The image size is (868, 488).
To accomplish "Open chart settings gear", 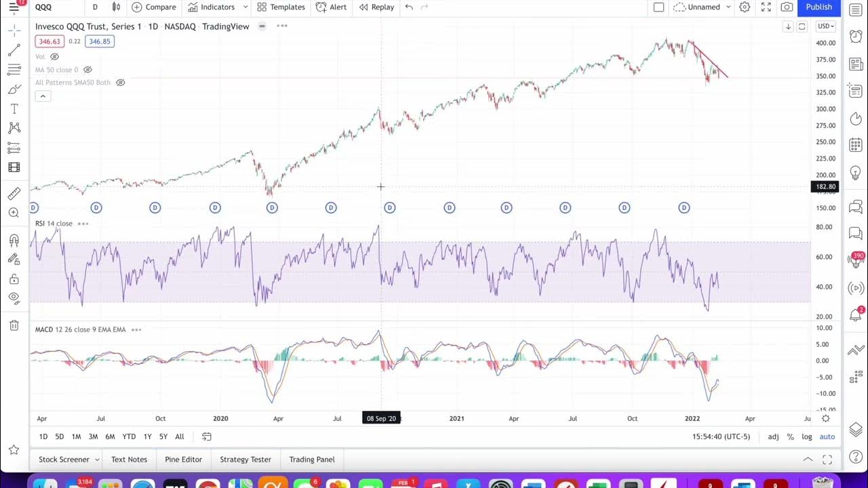I will point(745,7).
